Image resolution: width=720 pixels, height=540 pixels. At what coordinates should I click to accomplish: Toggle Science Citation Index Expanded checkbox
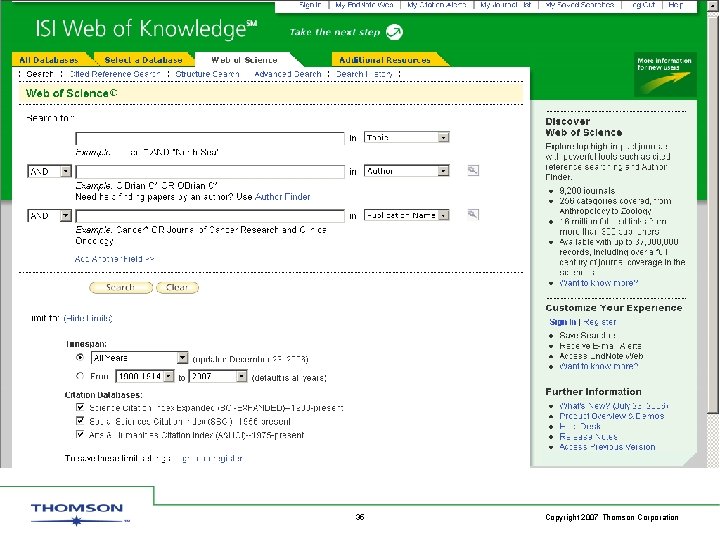pyautogui.click(x=80, y=407)
